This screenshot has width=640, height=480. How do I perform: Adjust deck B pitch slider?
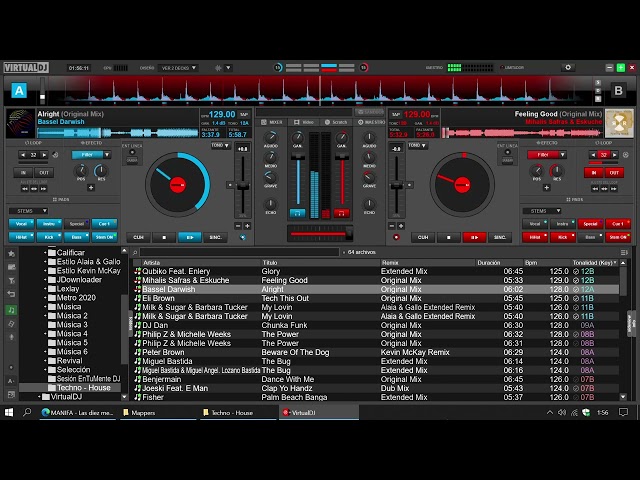coord(396,186)
